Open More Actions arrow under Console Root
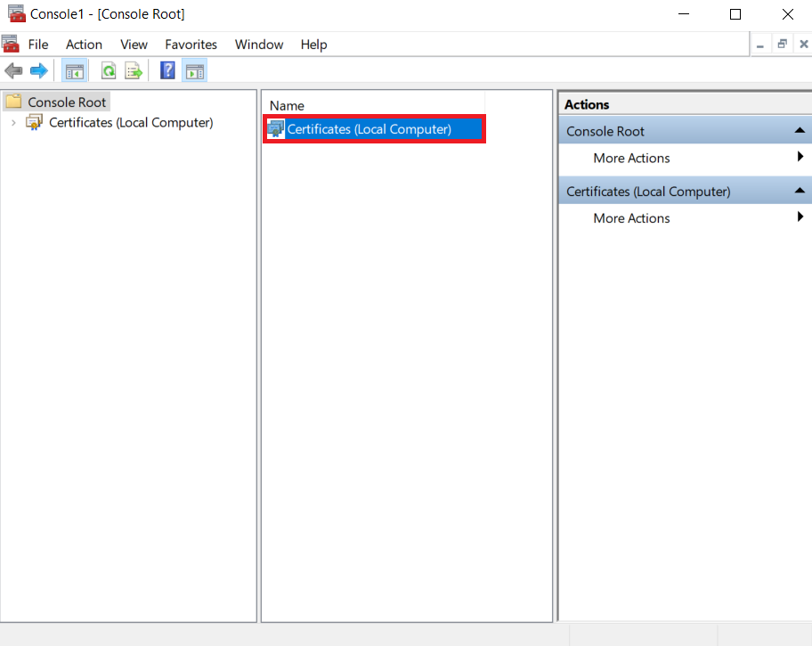 click(x=800, y=157)
